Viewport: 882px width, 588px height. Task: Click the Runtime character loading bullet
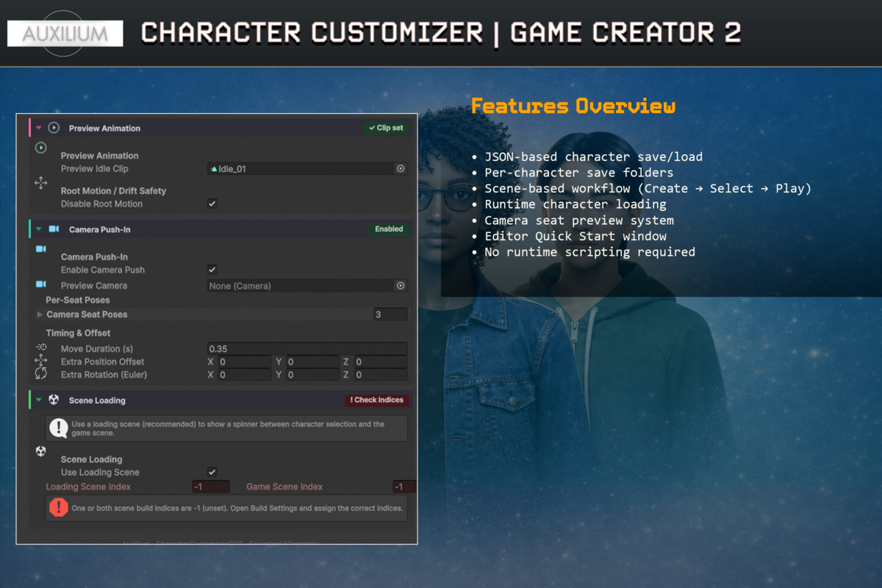pyautogui.click(x=576, y=204)
